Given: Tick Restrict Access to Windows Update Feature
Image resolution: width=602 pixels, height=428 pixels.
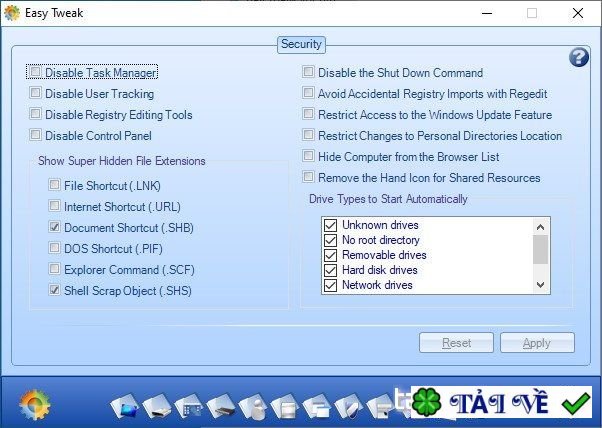Looking at the screenshot, I should pos(308,114).
